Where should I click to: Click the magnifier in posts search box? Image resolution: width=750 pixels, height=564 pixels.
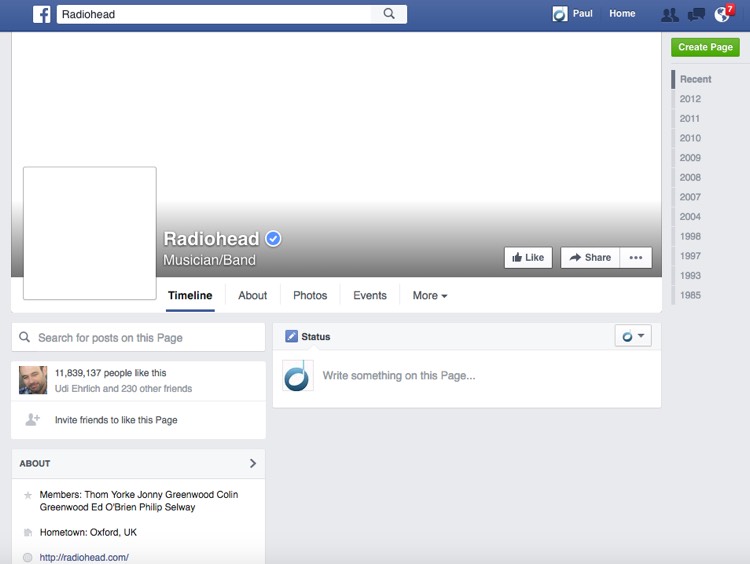click(24, 337)
